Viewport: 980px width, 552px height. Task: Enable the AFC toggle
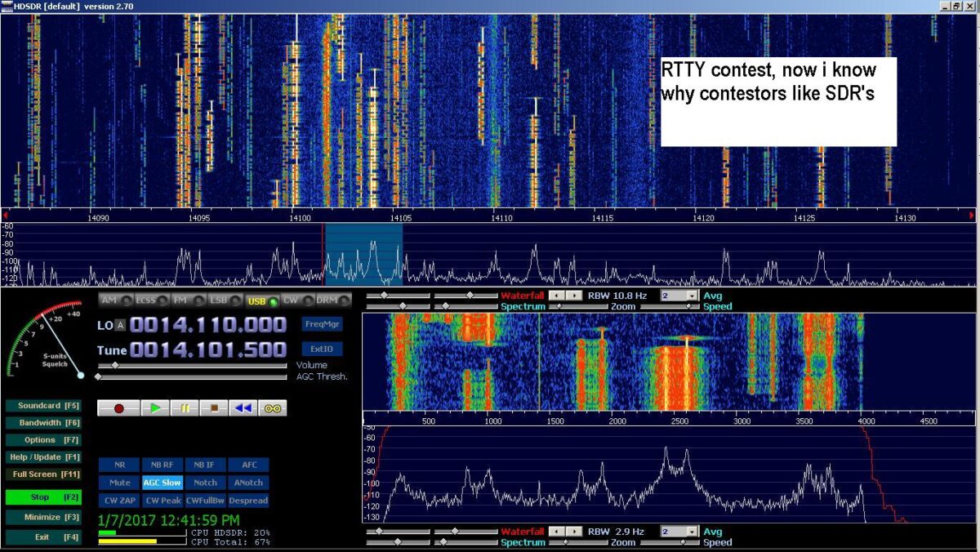pos(249,465)
